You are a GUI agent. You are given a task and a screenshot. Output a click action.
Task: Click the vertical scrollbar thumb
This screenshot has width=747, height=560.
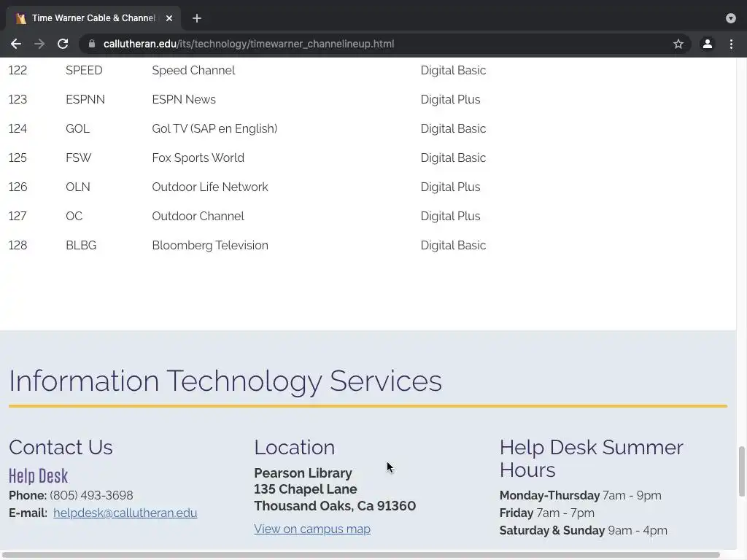tap(741, 471)
